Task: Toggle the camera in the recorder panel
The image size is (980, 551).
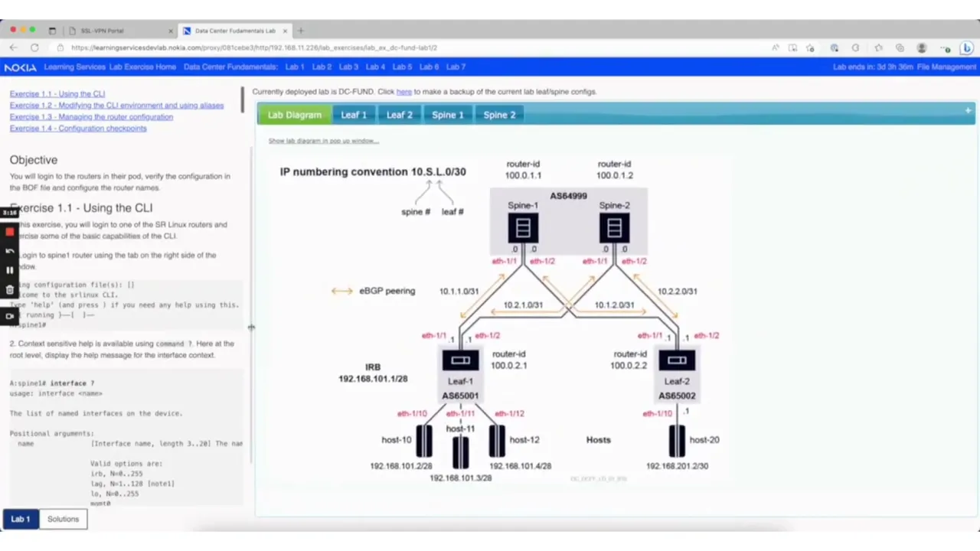Action: point(10,315)
